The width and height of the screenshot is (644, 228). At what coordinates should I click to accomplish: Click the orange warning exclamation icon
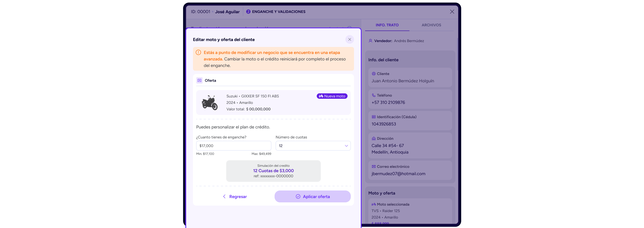coord(198,52)
